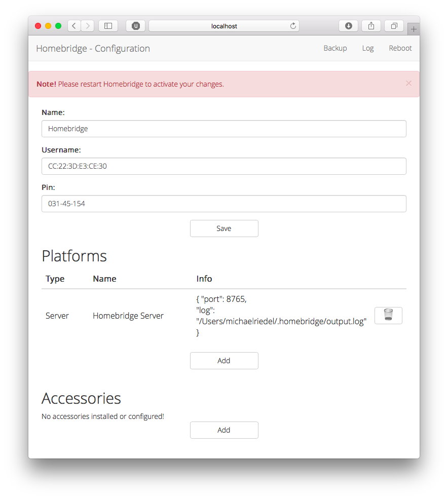Viewport: 448px width, 499px height.
Task: Show all tabs overview icon
Action: pos(394,26)
